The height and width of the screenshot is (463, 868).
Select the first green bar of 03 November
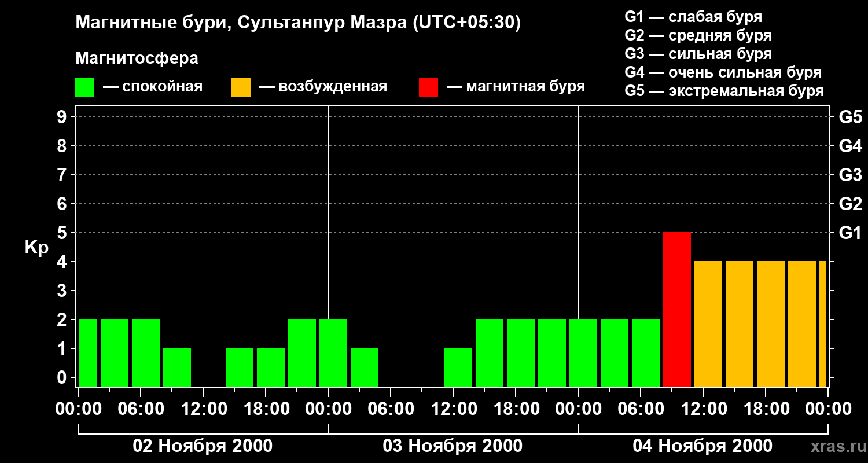(333, 352)
